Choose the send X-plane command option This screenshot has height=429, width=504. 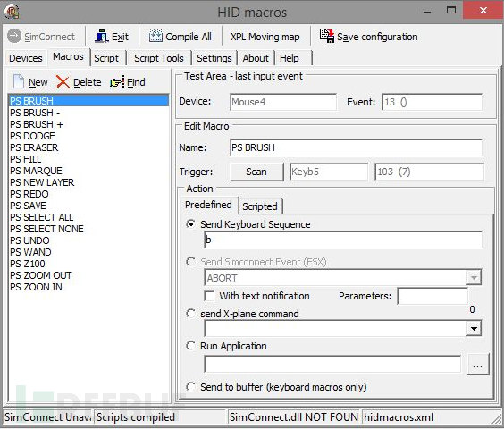click(190, 314)
